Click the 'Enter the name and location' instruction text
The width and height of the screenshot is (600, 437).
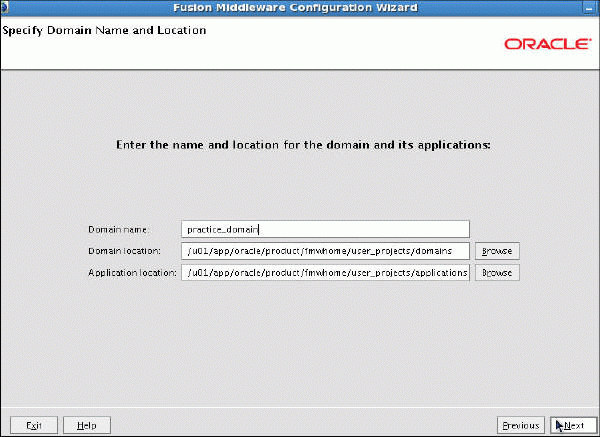303,145
